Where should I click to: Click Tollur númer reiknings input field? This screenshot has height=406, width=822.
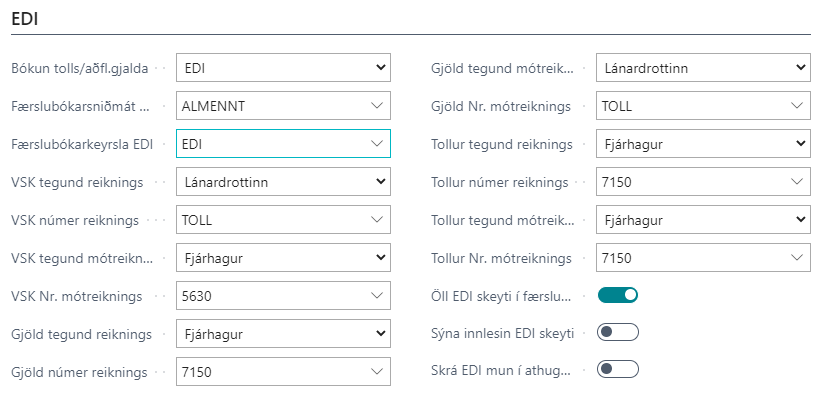coord(690,182)
